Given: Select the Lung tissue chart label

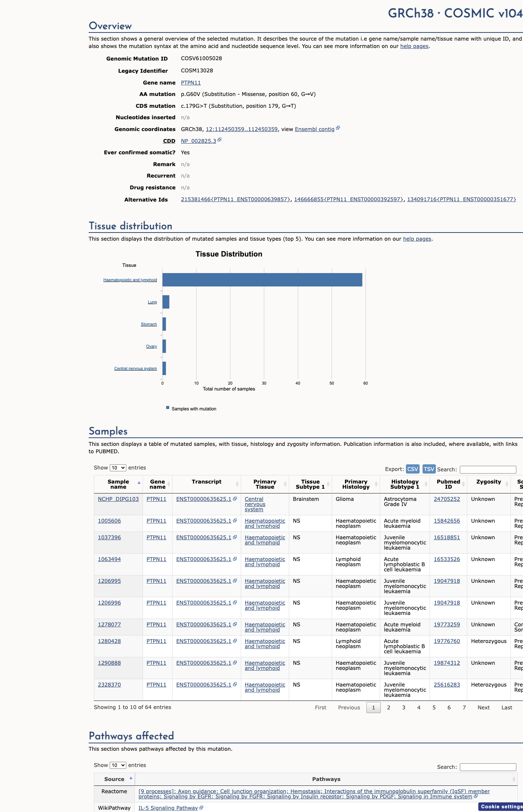Looking at the screenshot, I should coord(152,302).
